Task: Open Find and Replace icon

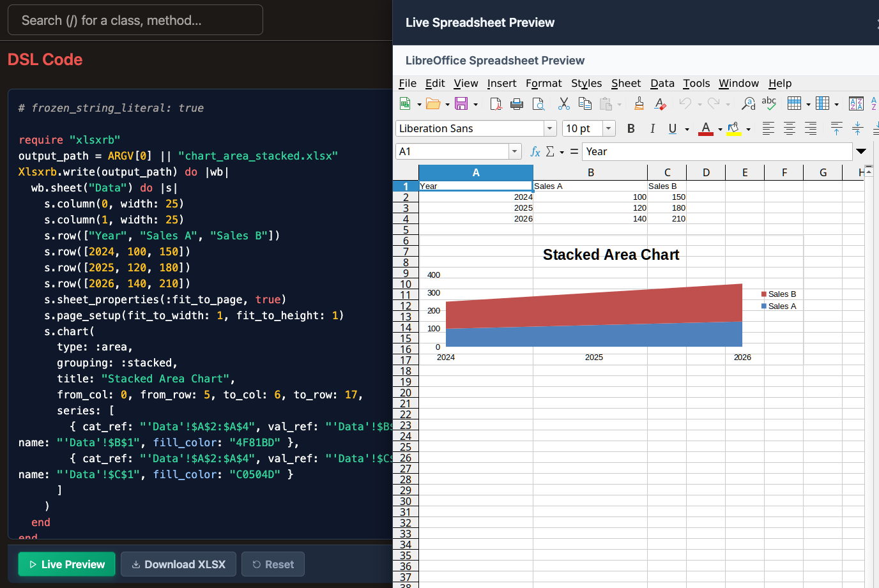Action: point(749,103)
